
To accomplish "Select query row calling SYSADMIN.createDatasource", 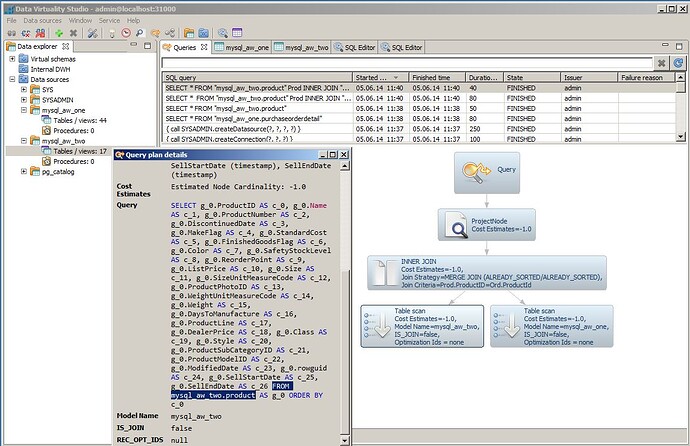I will pos(419,129).
